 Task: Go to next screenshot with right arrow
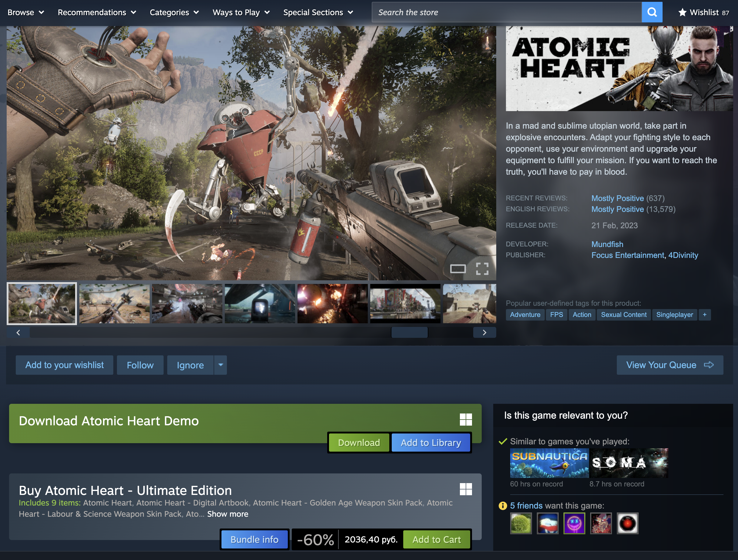pos(484,332)
